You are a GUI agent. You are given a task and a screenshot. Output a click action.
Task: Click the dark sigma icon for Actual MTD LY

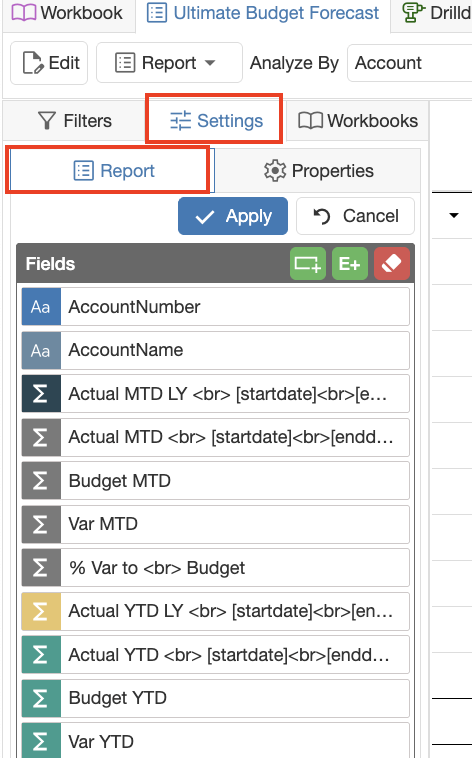[41, 394]
